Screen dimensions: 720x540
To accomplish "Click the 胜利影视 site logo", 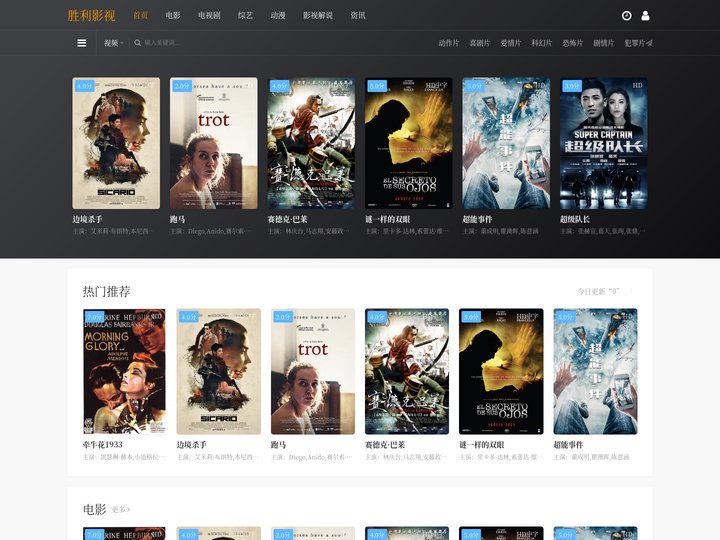I will [91, 16].
